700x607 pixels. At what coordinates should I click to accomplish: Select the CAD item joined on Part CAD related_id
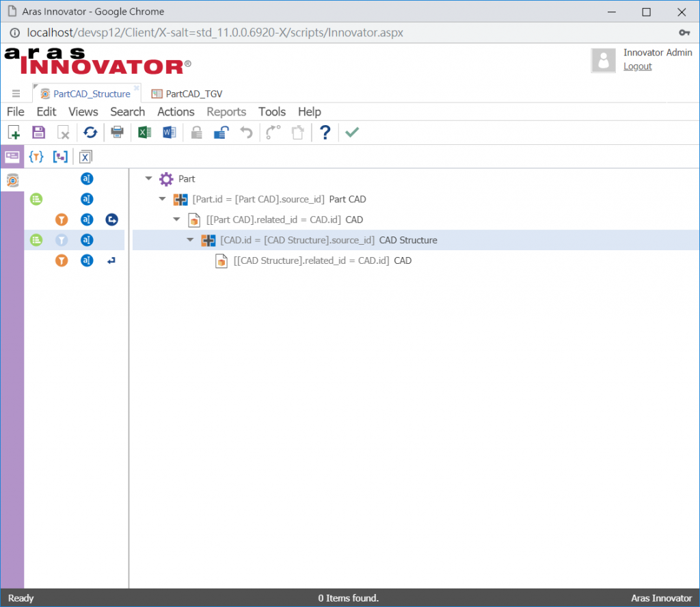click(x=284, y=219)
